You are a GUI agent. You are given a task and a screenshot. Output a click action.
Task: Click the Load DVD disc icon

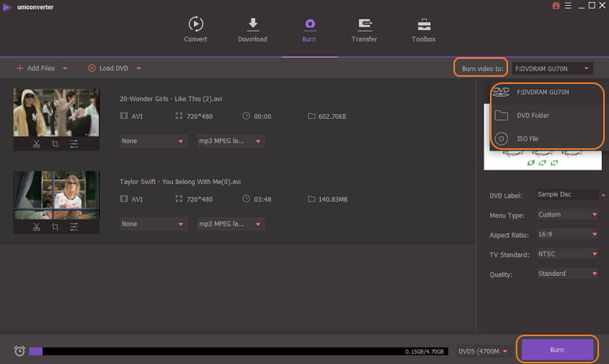[92, 68]
